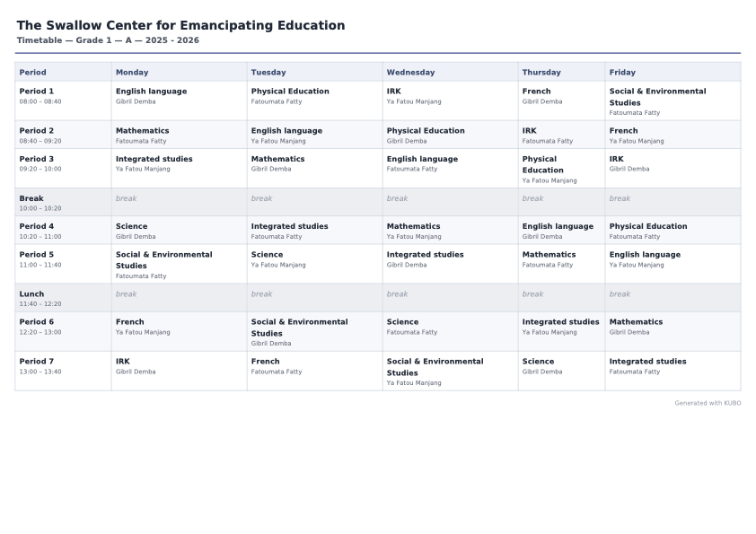The image size is (756, 534).
Task: Select Thursday Period 4 English language cell
Action: coord(562,230)
